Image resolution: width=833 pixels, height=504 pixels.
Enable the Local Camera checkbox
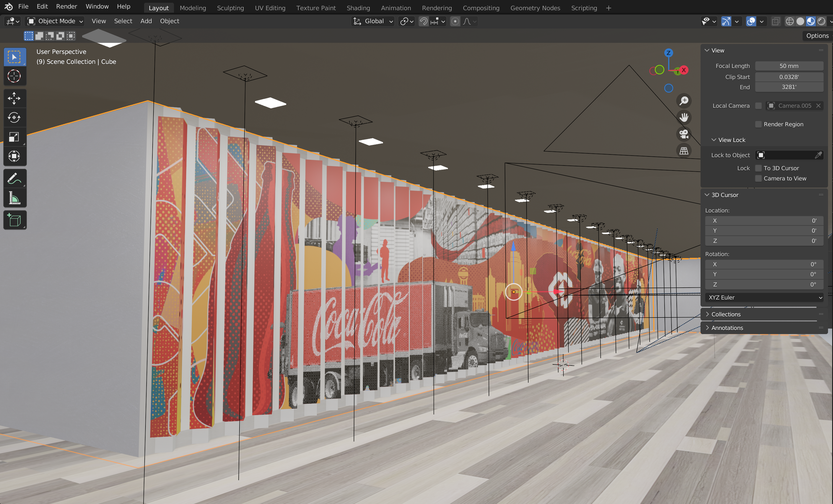point(759,106)
